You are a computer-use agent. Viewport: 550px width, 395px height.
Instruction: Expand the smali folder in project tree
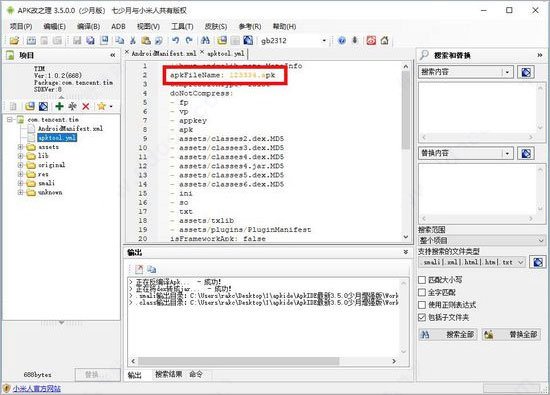click(x=21, y=183)
